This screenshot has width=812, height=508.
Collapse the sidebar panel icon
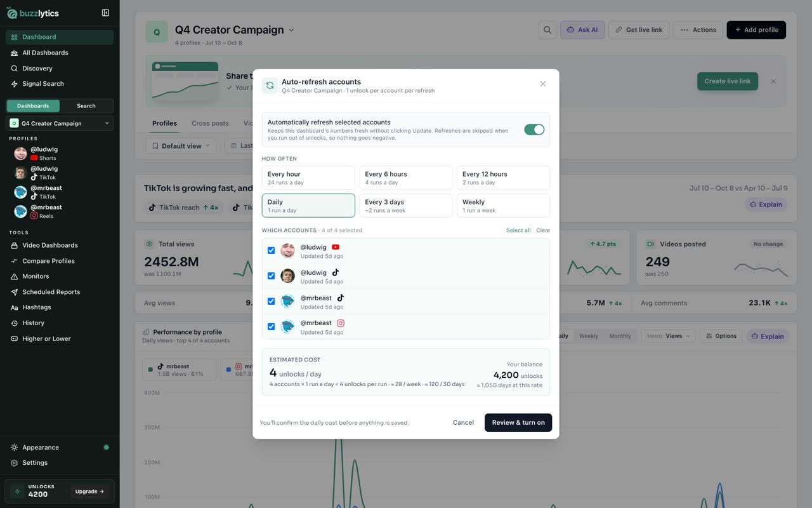105,13
